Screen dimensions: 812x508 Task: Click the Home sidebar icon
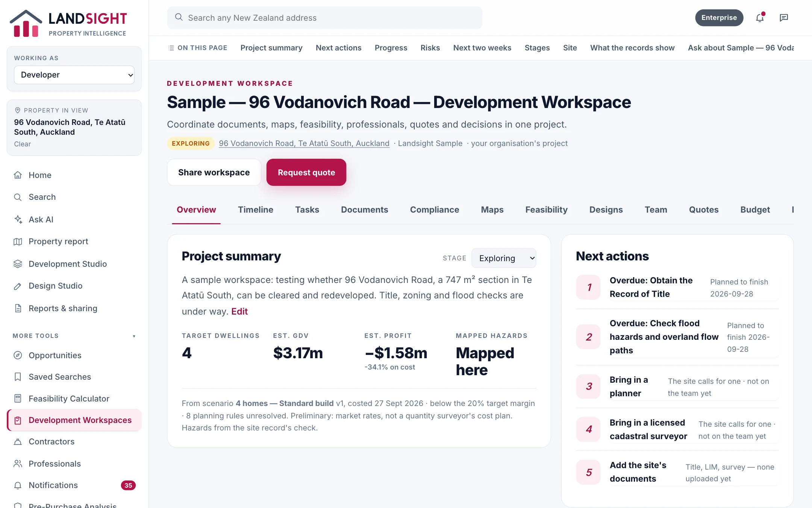pos(18,175)
